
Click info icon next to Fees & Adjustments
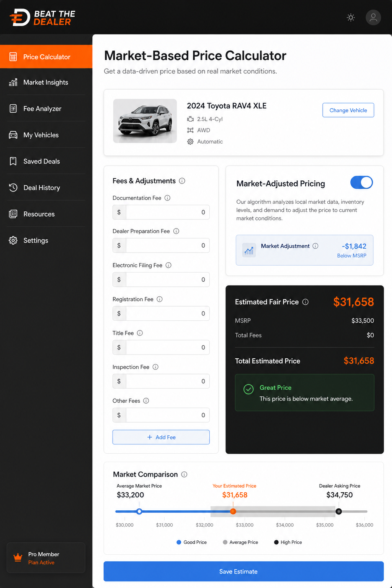pyautogui.click(x=182, y=181)
